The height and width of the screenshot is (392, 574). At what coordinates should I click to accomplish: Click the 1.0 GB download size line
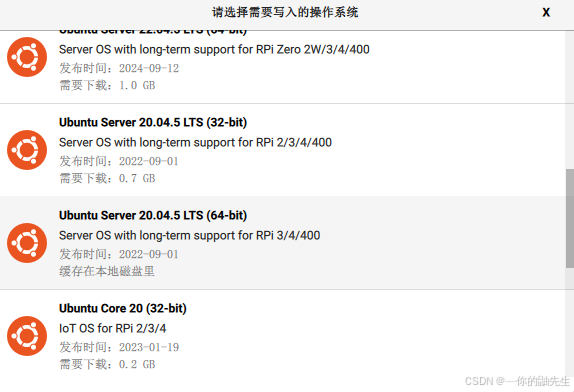107,85
